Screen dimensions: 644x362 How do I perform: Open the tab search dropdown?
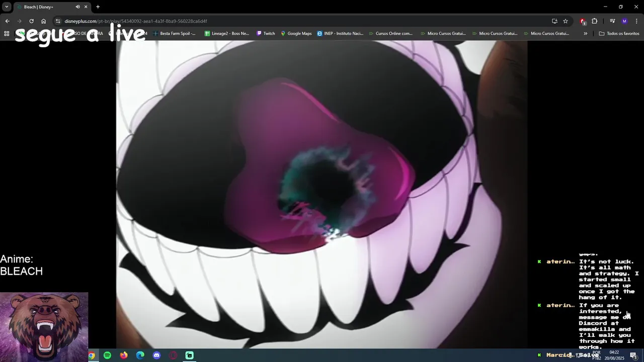pos(7,7)
